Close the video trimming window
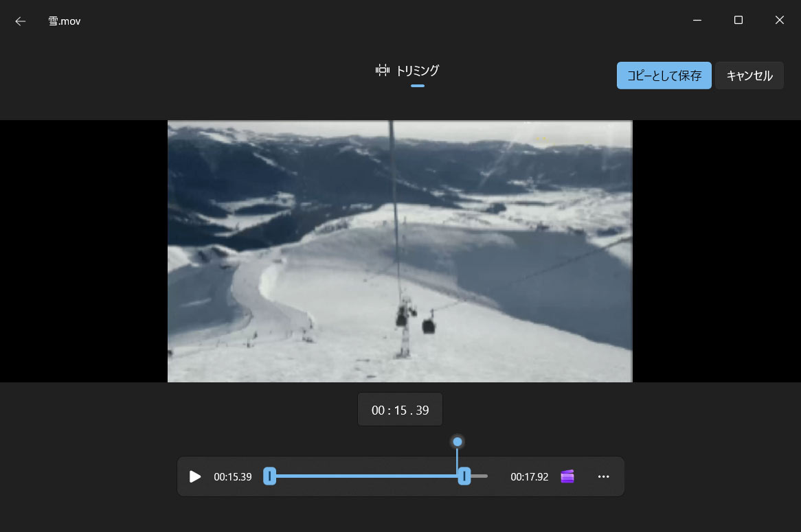Viewport: 801px width, 532px height. [x=779, y=21]
